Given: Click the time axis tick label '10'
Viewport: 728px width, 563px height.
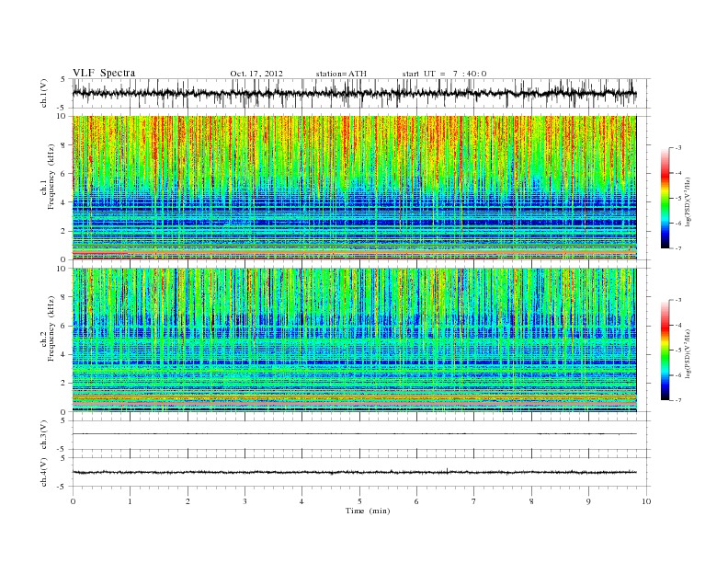Looking at the screenshot, I should click(x=646, y=501).
